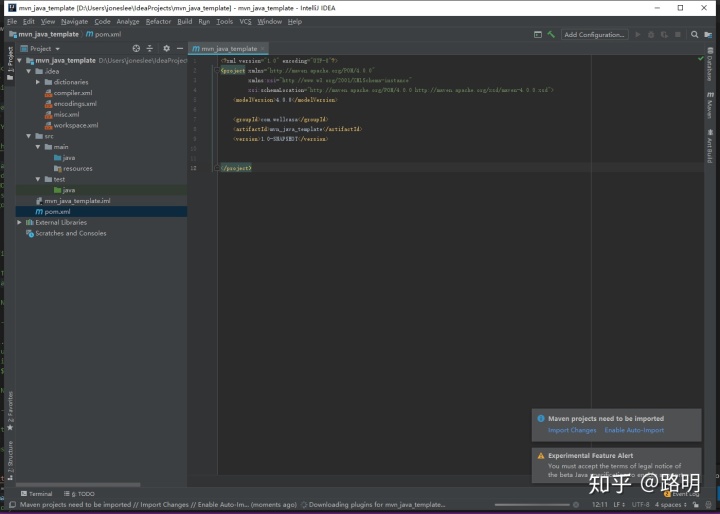The image size is (720, 514).
Task: Click the pom.xml Maven icon in breadcrumb
Action: 90,34
